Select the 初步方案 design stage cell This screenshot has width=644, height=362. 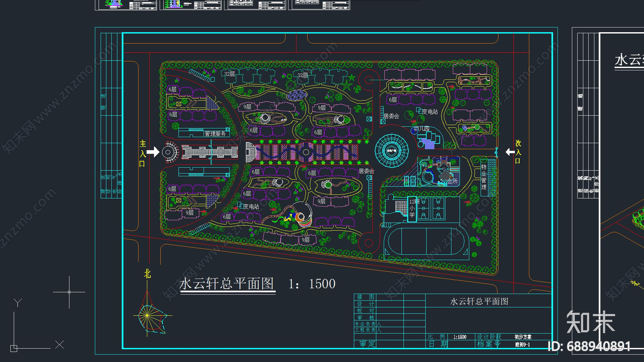[523, 336]
